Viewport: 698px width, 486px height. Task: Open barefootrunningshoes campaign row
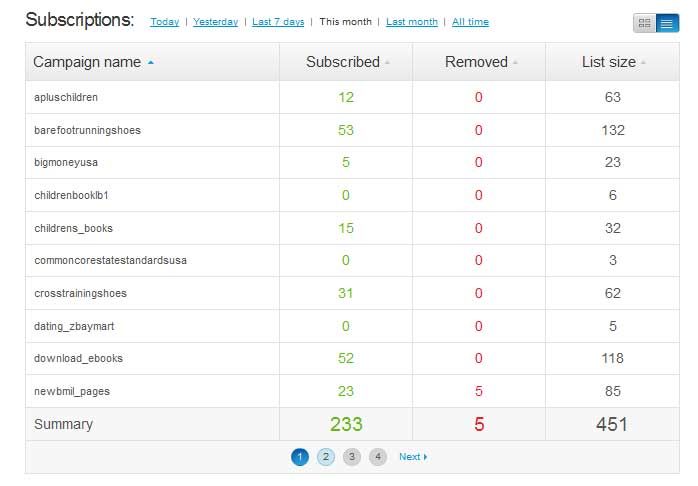click(x=89, y=130)
